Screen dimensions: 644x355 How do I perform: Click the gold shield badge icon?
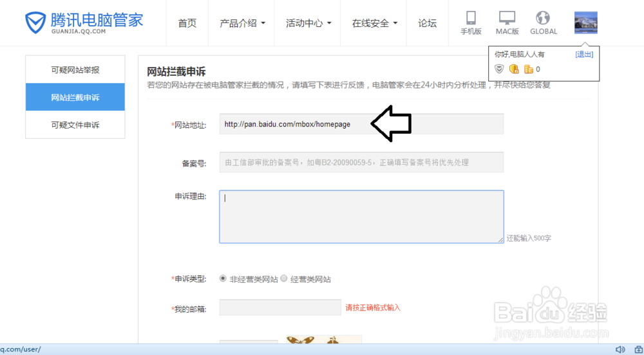(514, 69)
